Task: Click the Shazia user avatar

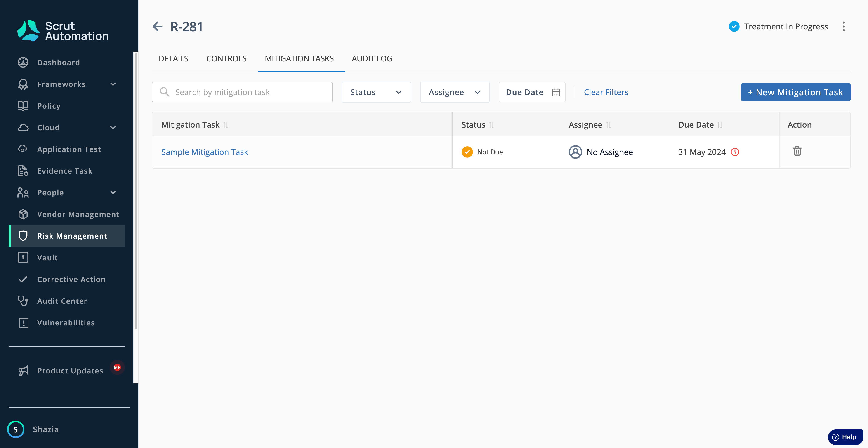Action: (x=16, y=429)
